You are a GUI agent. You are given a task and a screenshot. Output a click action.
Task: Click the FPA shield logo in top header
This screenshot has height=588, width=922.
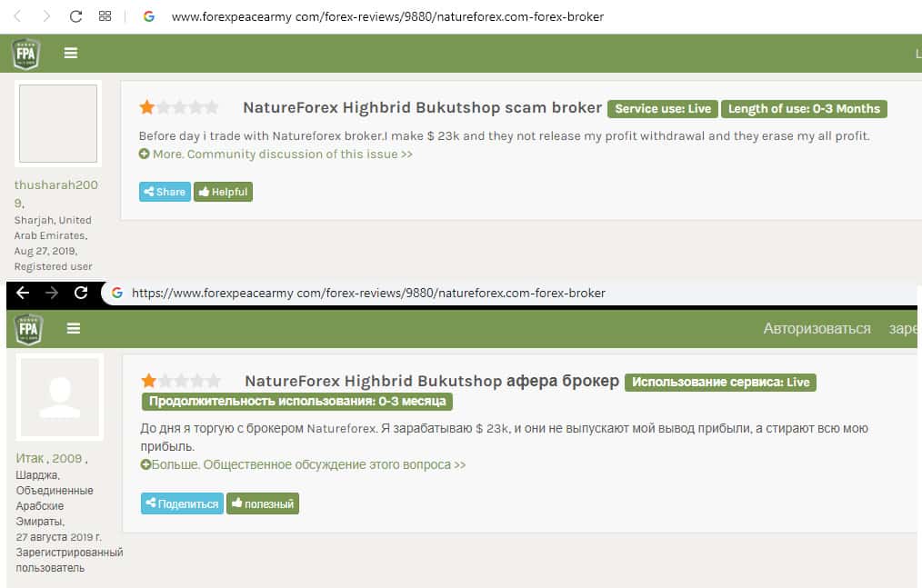pos(25,54)
